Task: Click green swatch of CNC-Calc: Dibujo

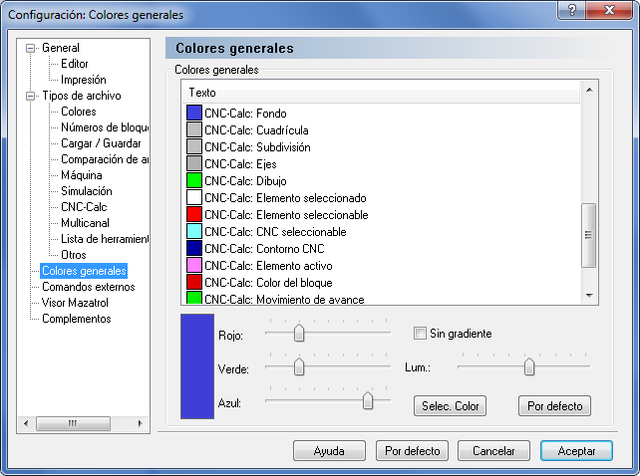Action: click(194, 180)
